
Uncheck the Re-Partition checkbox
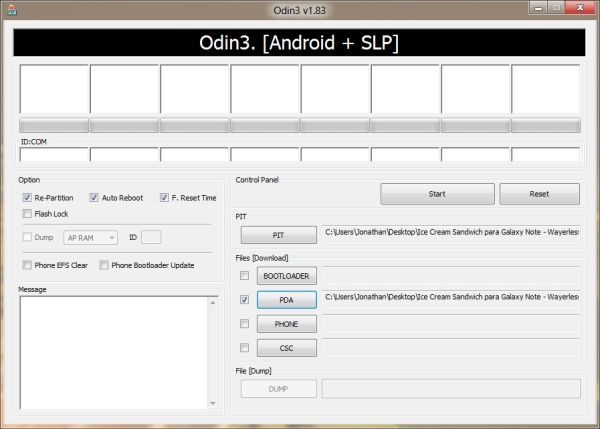click(27, 197)
